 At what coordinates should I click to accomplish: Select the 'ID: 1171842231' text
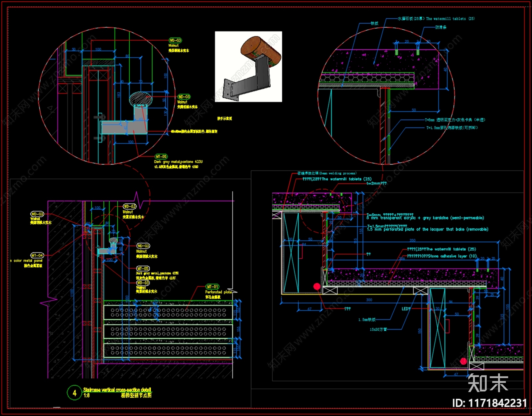[x=489, y=403]
